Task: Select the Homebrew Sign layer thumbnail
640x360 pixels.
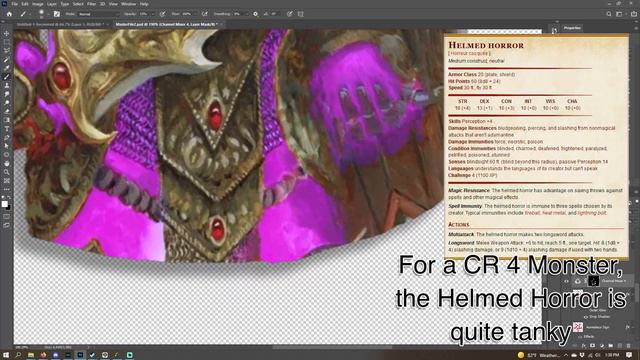Action: pos(578,327)
